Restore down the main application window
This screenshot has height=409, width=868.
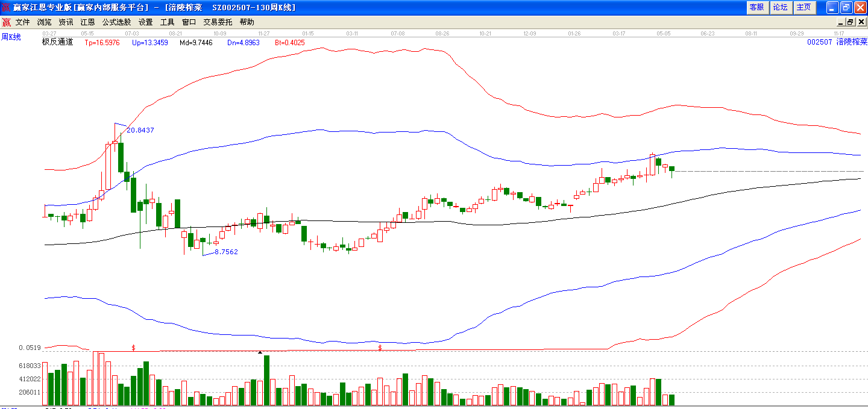pos(846,7)
